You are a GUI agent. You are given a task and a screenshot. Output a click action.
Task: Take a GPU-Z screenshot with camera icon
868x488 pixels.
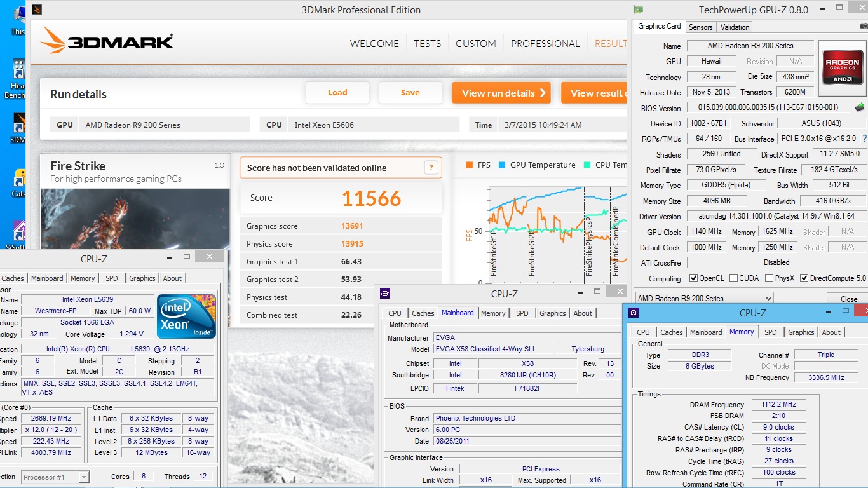[x=864, y=26]
